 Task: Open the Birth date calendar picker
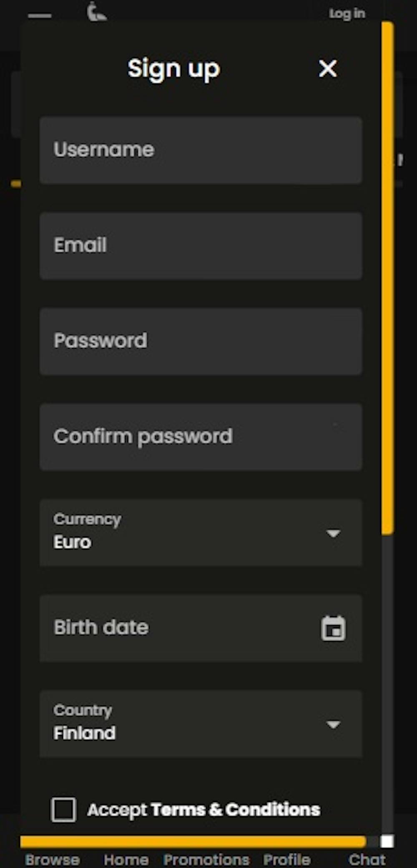tap(333, 628)
